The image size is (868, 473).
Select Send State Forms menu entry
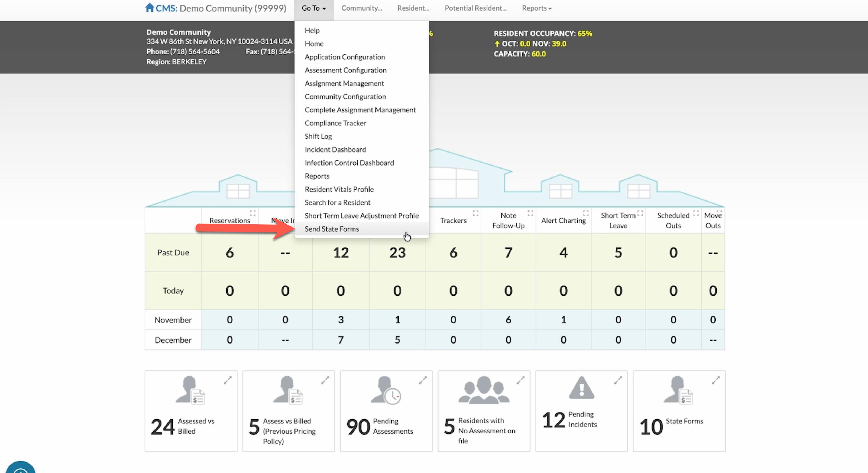[x=332, y=229]
